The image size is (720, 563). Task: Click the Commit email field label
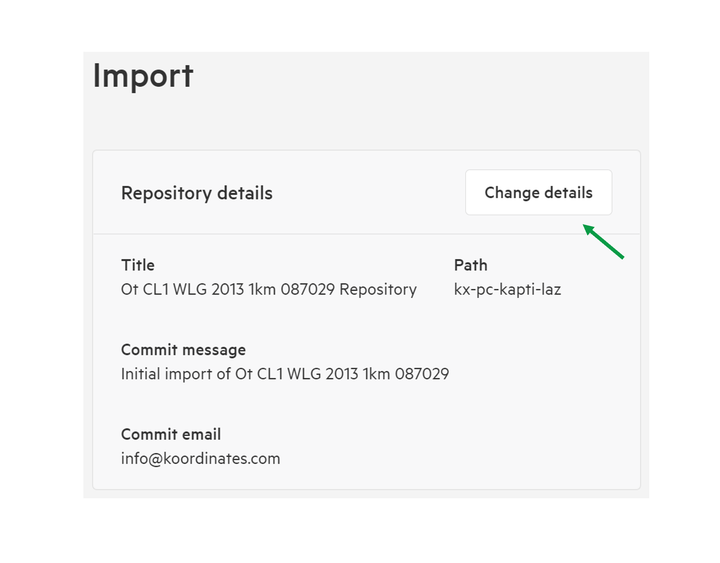tap(171, 434)
